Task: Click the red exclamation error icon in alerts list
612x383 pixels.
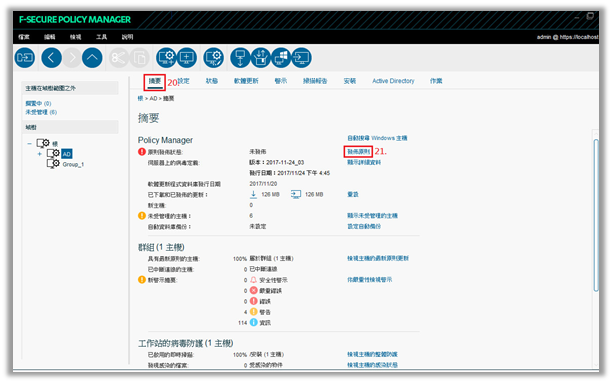Action: click(253, 301)
